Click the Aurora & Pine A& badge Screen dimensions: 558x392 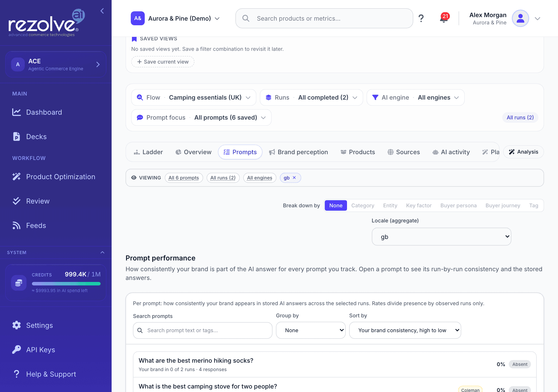coord(138,18)
